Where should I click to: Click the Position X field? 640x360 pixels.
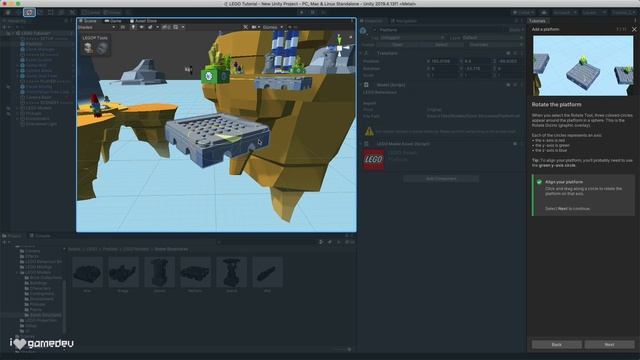click(442, 61)
